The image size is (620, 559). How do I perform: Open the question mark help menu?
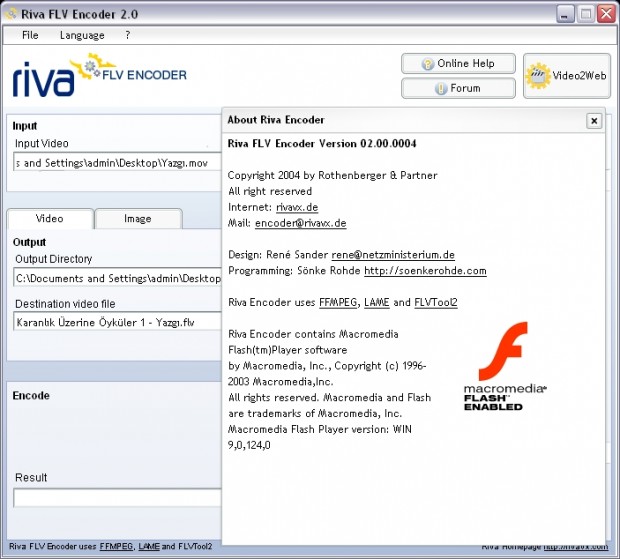127,35
